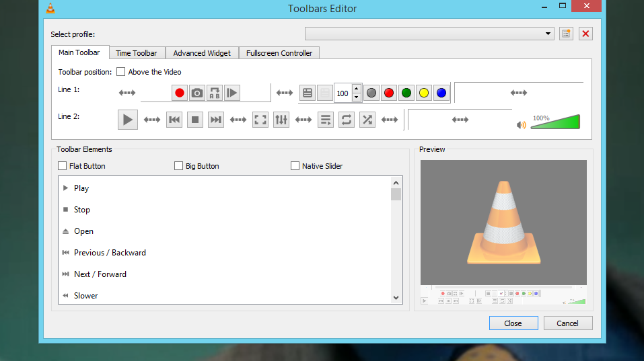The height and width of the screenshot is (361, 644).
Task: Click the frame-by-frame icon in Line 1
Action: click(232, 93)
